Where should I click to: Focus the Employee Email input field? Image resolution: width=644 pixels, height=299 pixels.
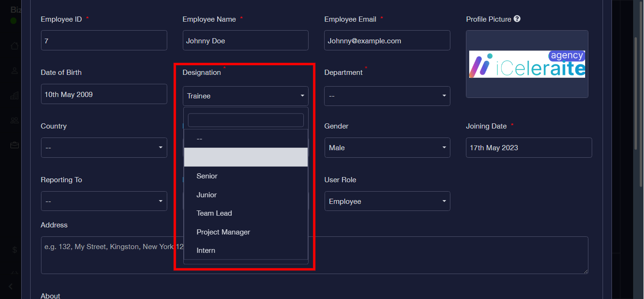click(x=387, y=41)
